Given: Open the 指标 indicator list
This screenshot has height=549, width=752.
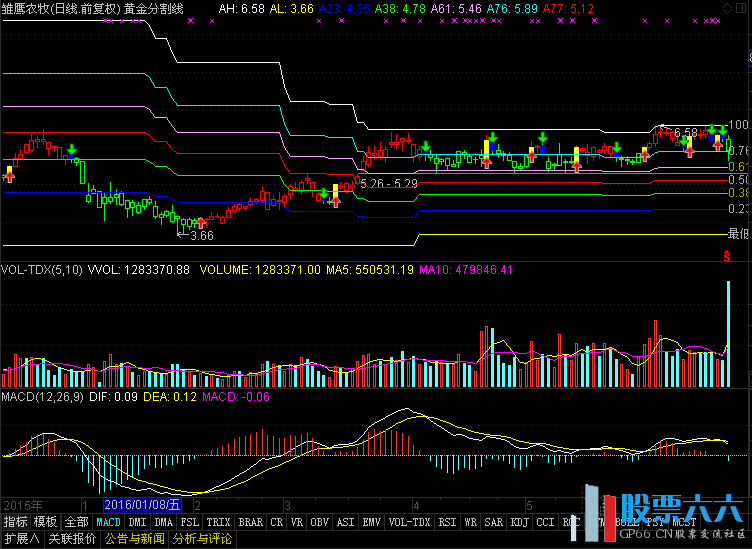Looking at the screenshot, I should 15,522.
